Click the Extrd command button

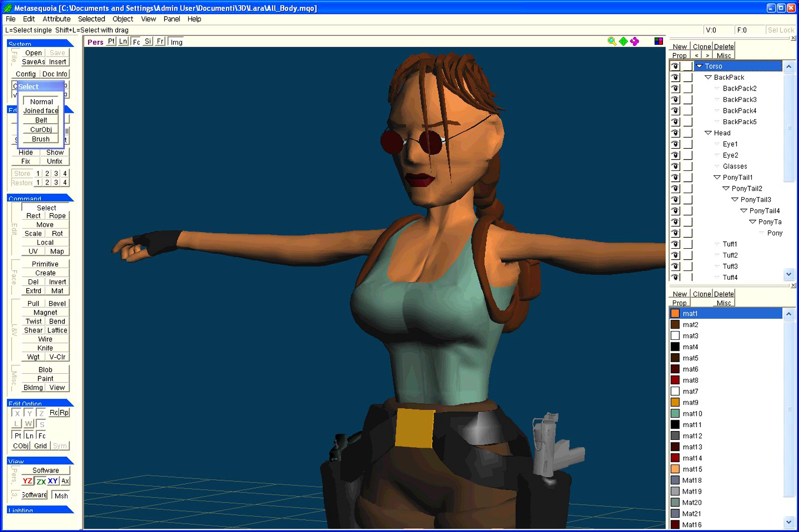click(x=33, y=291)
